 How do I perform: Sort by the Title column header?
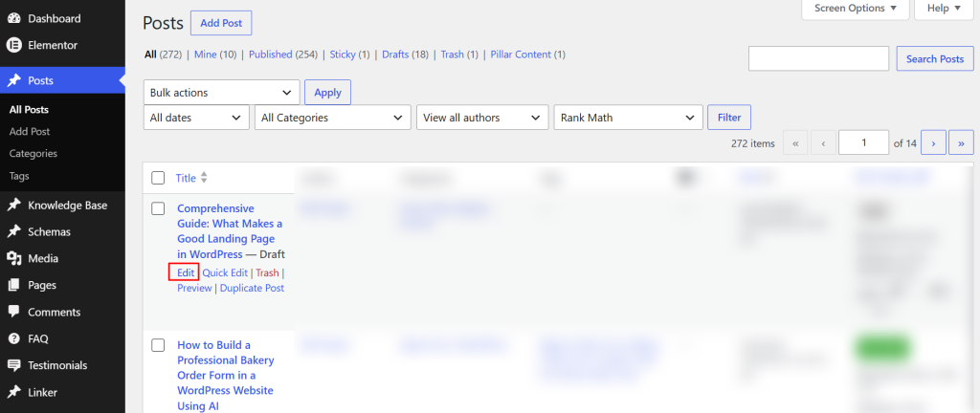click(x=186, y=178)
